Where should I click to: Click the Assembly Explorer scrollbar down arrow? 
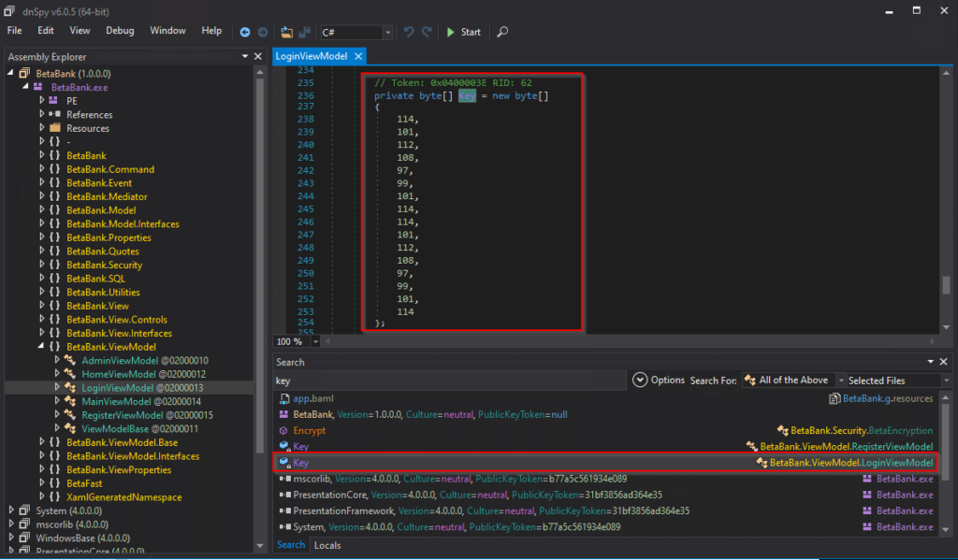point(260,545)
